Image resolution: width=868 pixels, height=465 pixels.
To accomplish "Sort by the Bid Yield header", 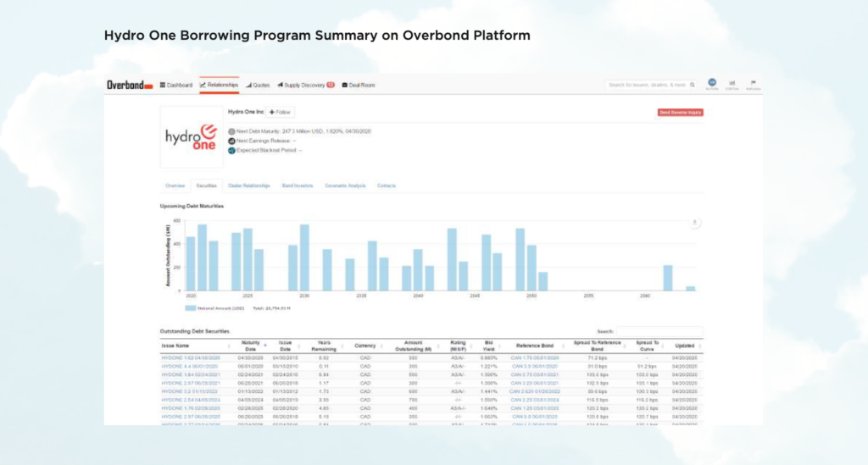I will [488, 346].
